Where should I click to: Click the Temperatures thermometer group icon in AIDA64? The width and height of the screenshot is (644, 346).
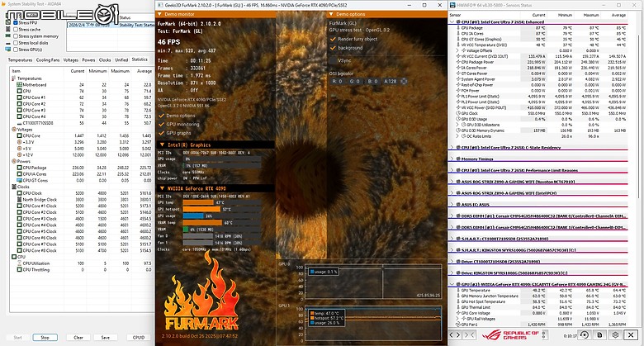14,78
